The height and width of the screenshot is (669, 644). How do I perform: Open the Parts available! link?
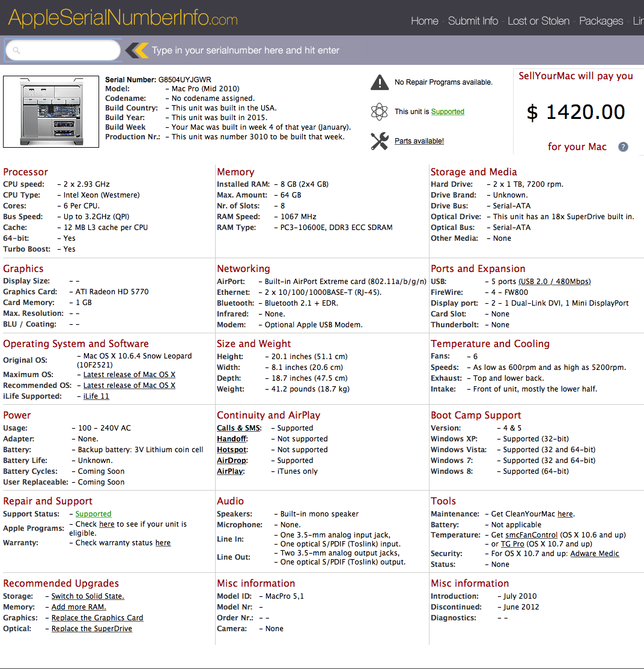pos(419,141)
